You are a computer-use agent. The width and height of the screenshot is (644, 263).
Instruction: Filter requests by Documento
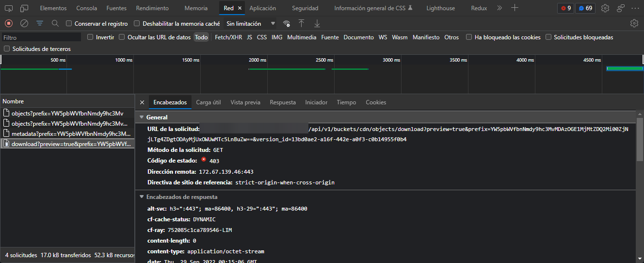[359, 37]
